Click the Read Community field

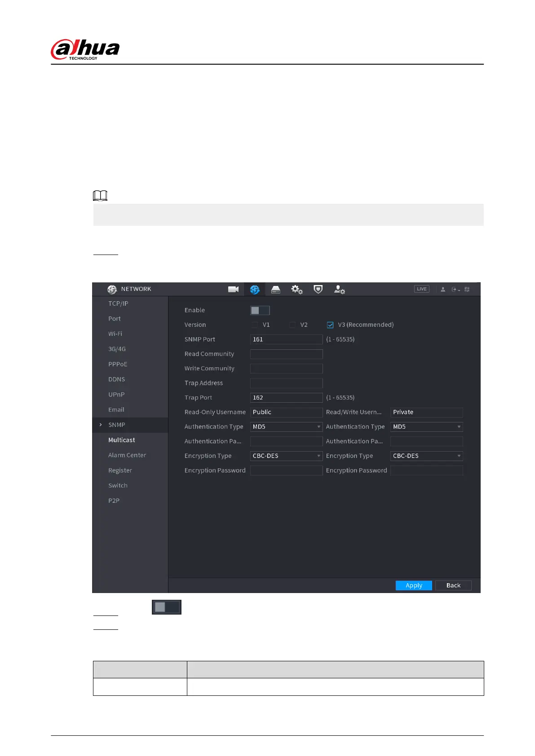tap(286, 354)
